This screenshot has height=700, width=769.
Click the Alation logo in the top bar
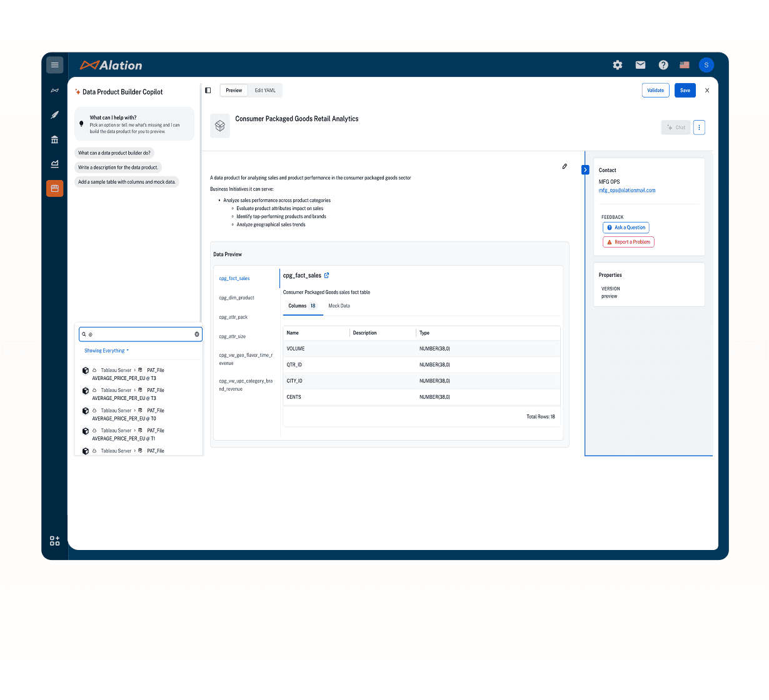pyautogui.click(x=111, y=64)
